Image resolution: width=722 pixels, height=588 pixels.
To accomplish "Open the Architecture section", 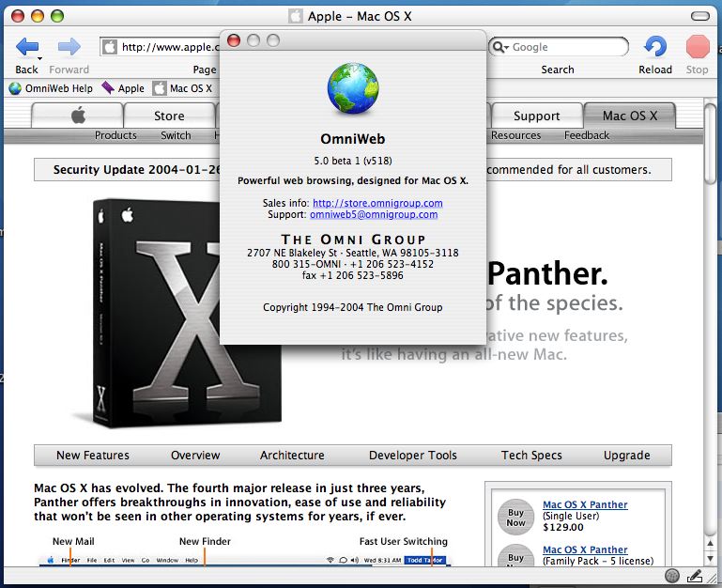I will pyautogui.click(x=292, y=456).
